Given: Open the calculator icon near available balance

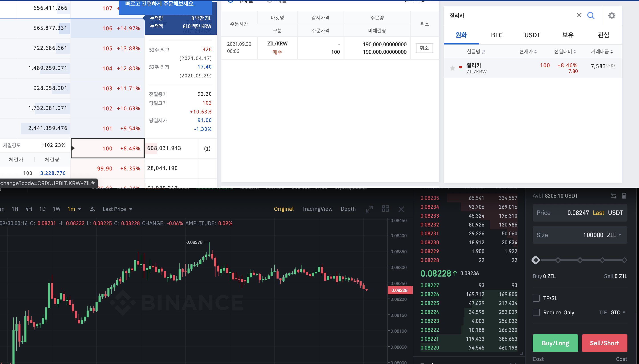Looking at the screenshot, I should (624, 196).
